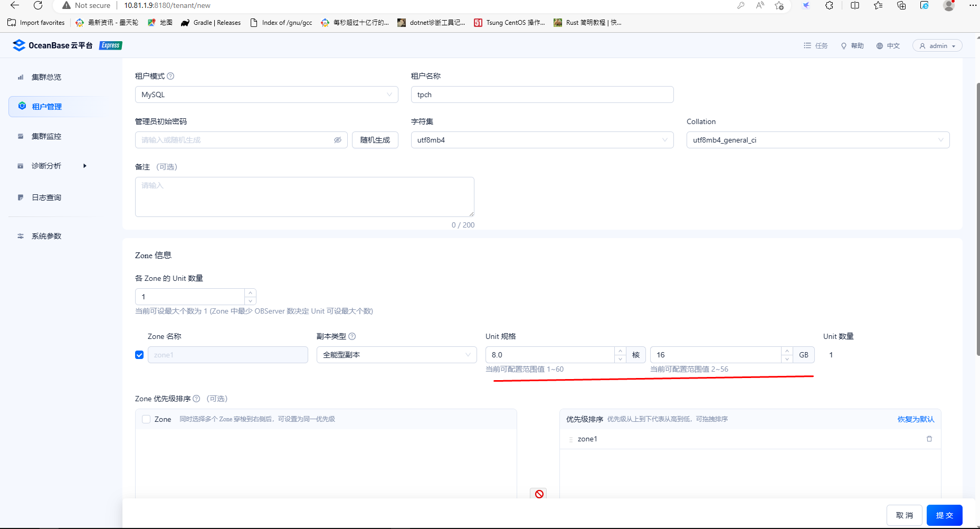Open the Rust 简明教程 bookmark

[x=587, y=23]
